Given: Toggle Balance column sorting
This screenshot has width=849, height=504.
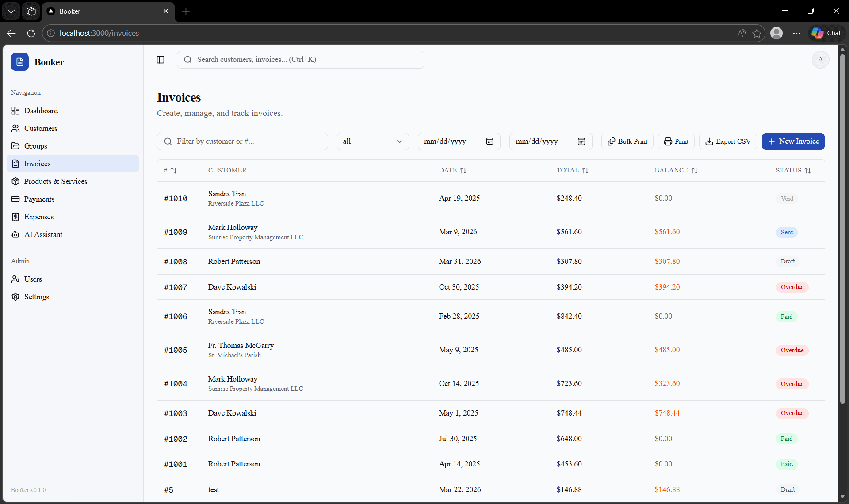Looking at the screenshot, I should pos(695,170).
